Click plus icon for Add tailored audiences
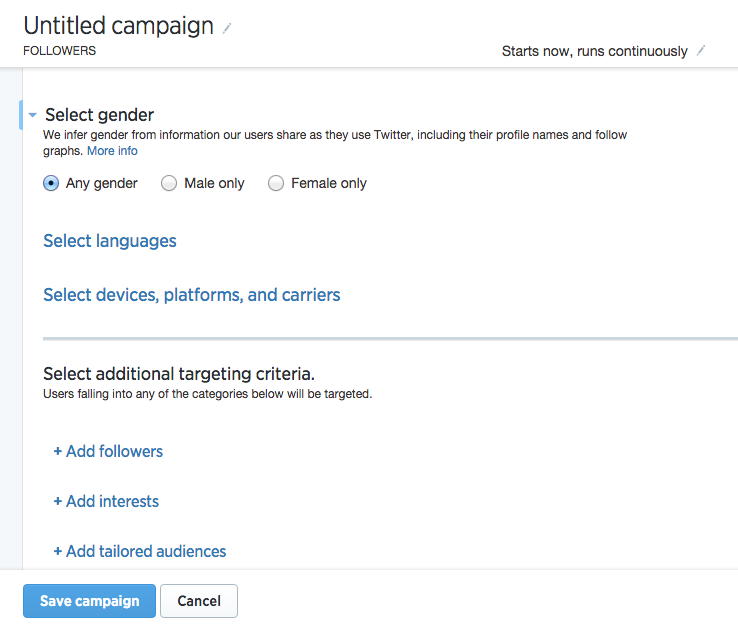 point(57,551)
